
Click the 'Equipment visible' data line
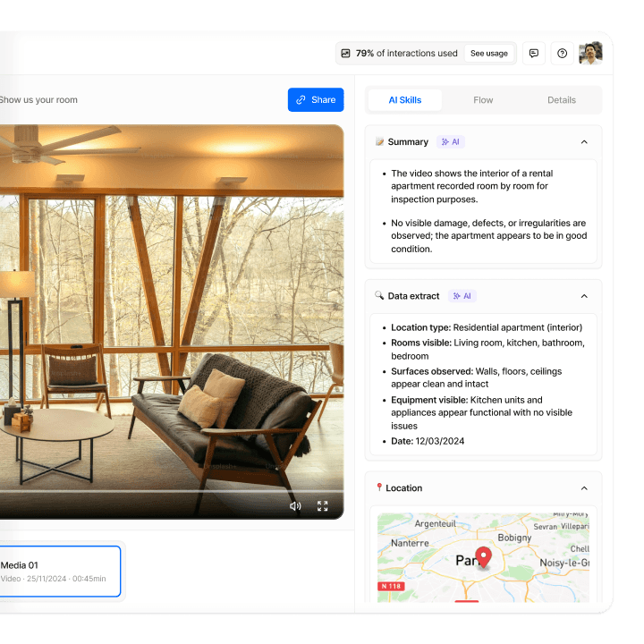(x=482, y=412)
